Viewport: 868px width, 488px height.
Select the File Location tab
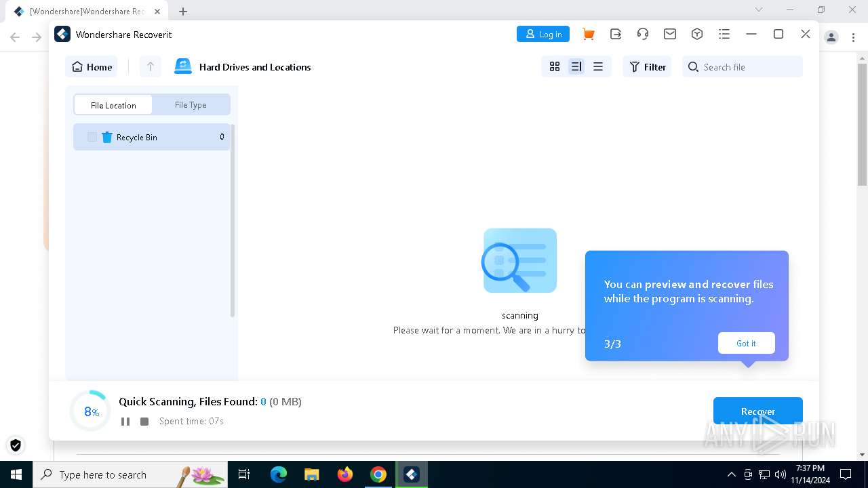click(x=113, y=105)
